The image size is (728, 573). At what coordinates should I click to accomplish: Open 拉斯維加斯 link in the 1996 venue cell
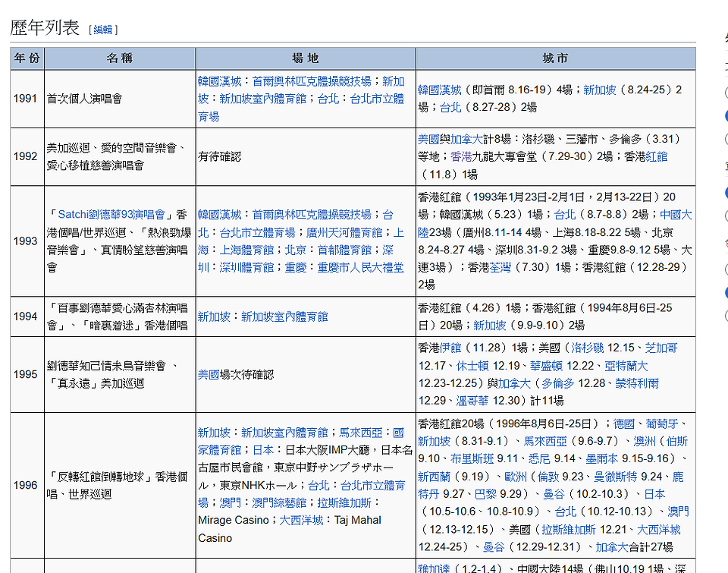point(344,503)
